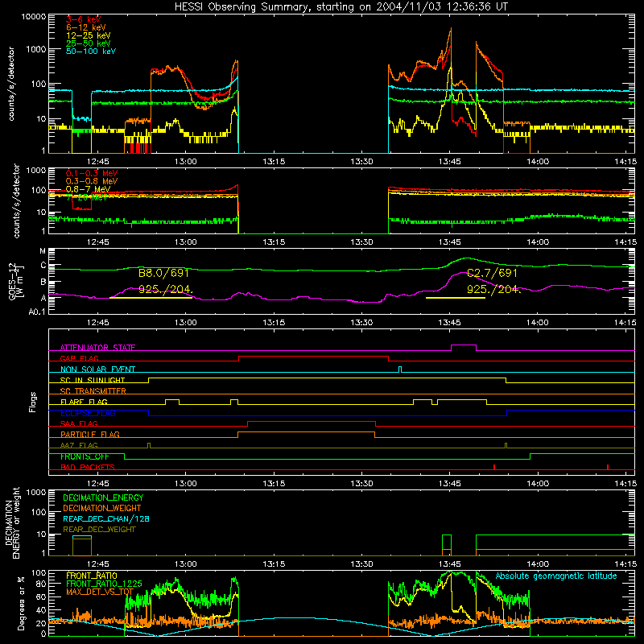Click the raised attenuator state step
Image resolution: width=644 pixels, height=644 pixels.
point(464,346)
